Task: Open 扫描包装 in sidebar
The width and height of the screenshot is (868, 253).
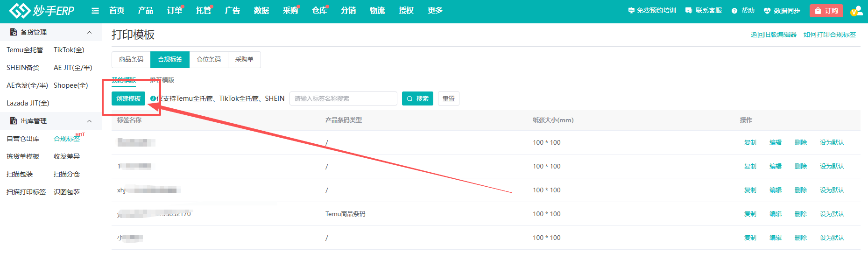Action: pos(20,174)
